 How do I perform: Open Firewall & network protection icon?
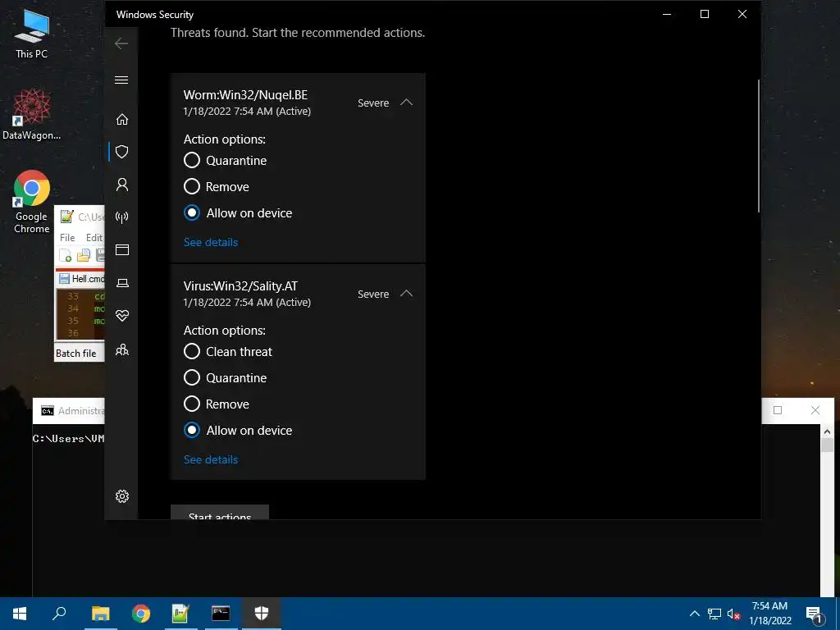(x=122, y=217)
